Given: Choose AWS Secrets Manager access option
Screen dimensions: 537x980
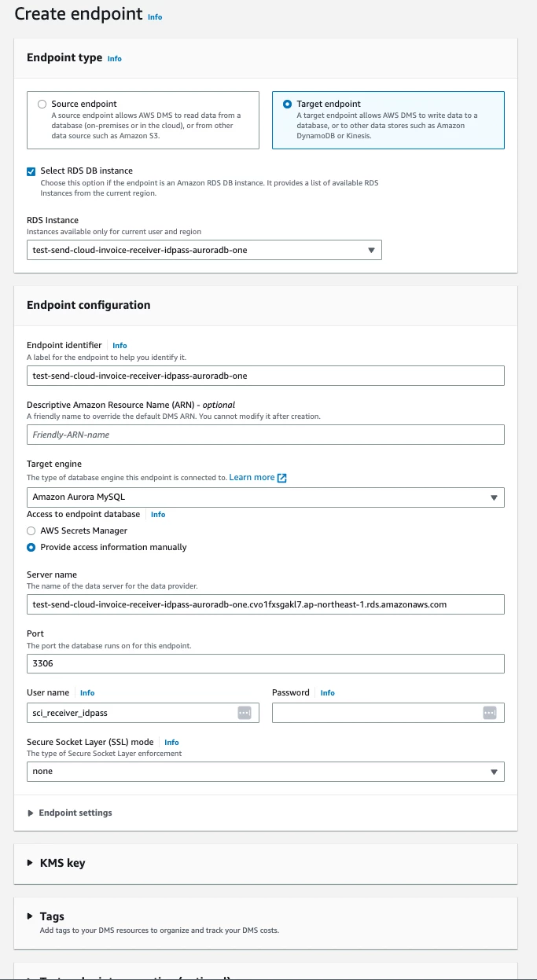Looking at the screenshot, I should [x=31, y=531].
